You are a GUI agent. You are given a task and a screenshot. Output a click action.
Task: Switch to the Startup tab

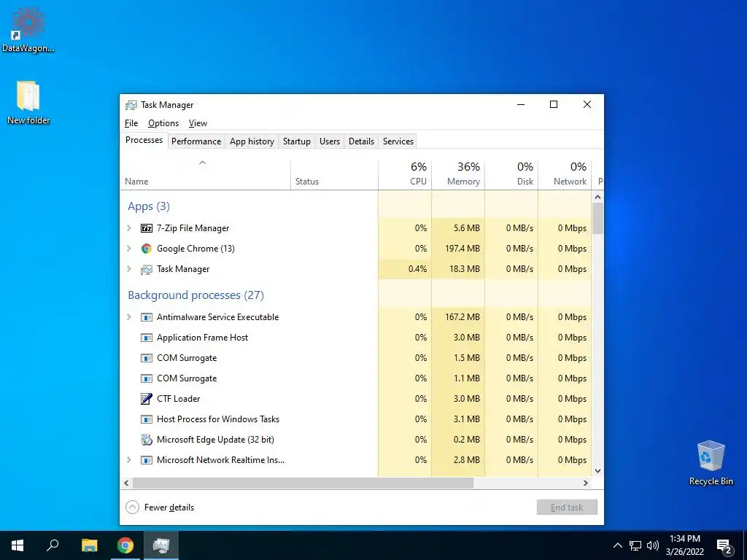point(296,141)
